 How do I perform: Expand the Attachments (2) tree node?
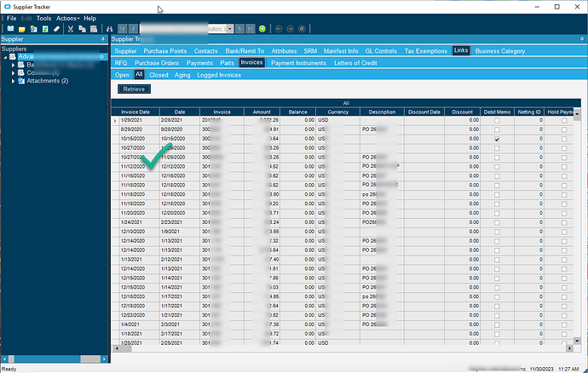(x=13, y=80)
